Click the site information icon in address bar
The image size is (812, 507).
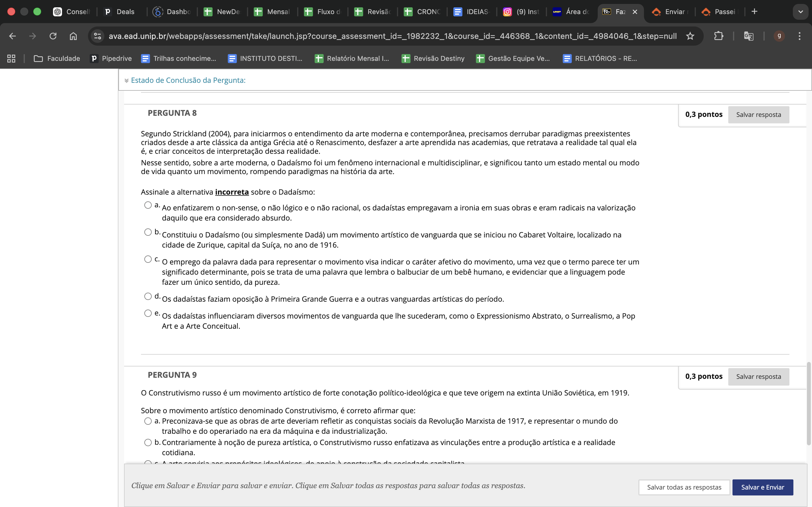tap(98, 36)
